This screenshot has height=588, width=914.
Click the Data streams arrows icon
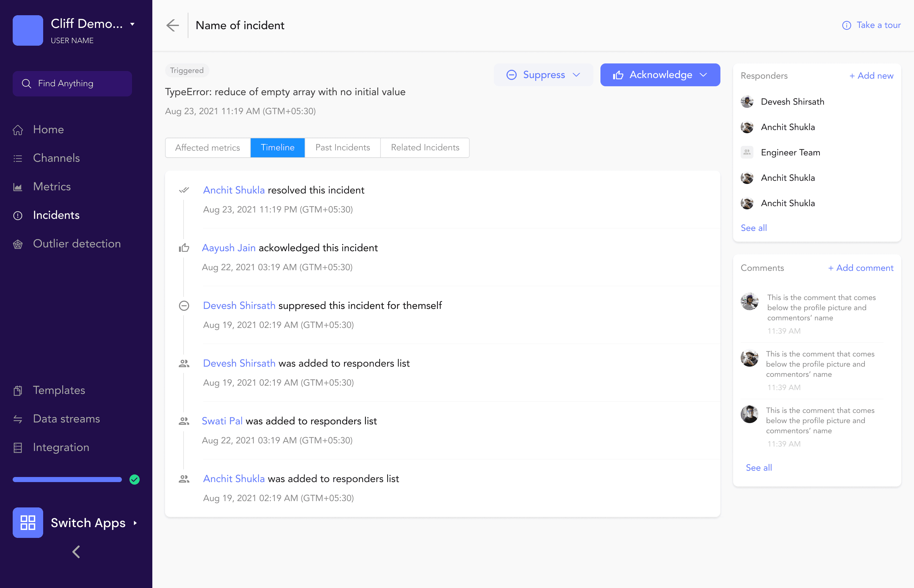click(x=17, y=419)
